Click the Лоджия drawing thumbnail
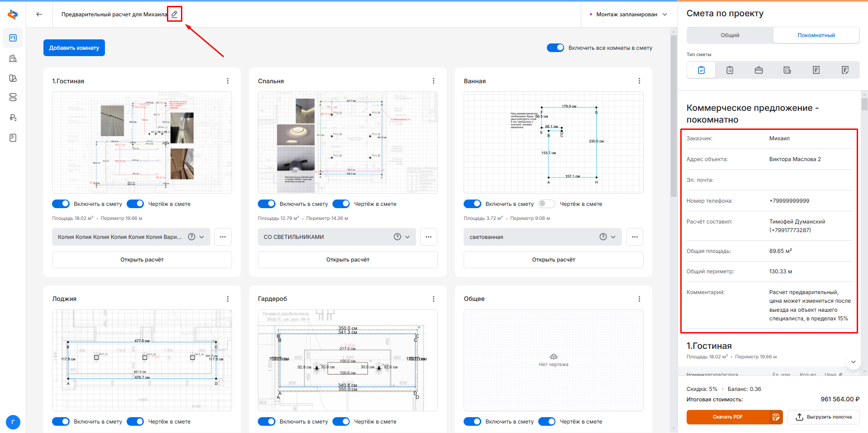Screen dimensions: 868x433 142,360
